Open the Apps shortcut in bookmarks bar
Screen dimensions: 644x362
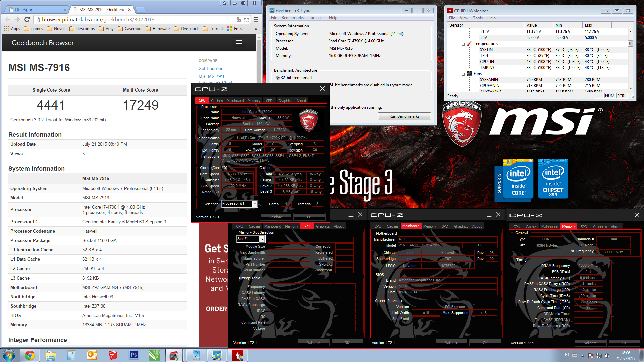12,29
